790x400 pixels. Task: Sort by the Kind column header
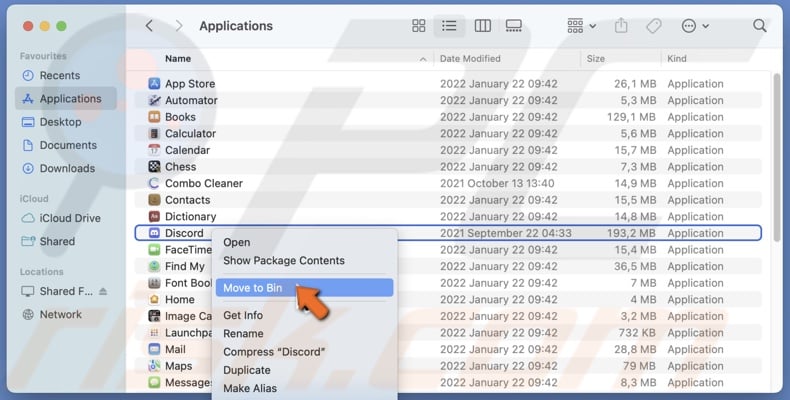click(x=677, y=58)
